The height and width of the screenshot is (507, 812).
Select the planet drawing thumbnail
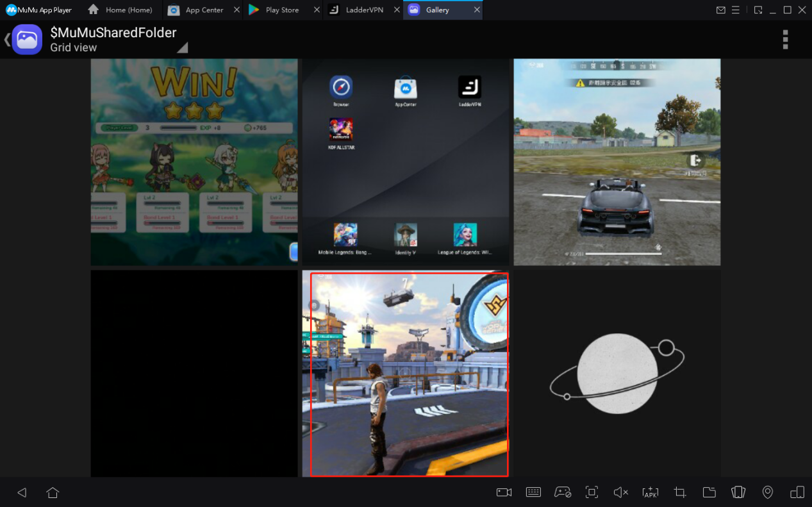617,373
